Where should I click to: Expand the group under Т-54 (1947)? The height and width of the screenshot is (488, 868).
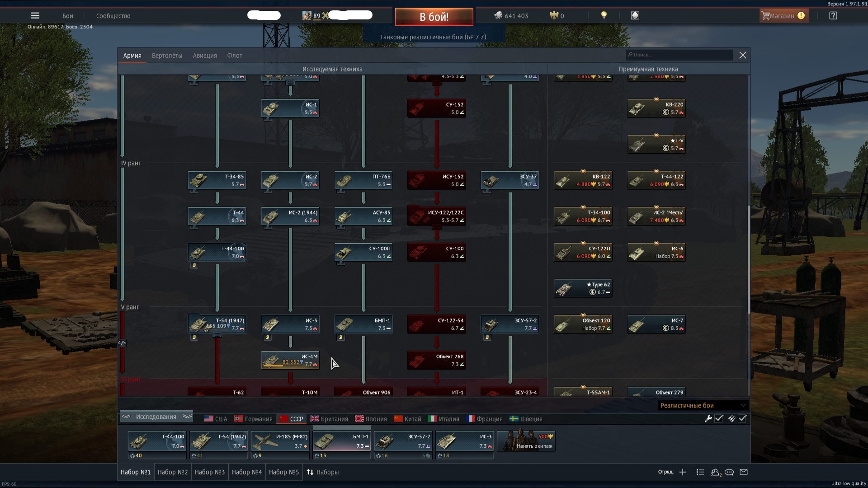217,335
